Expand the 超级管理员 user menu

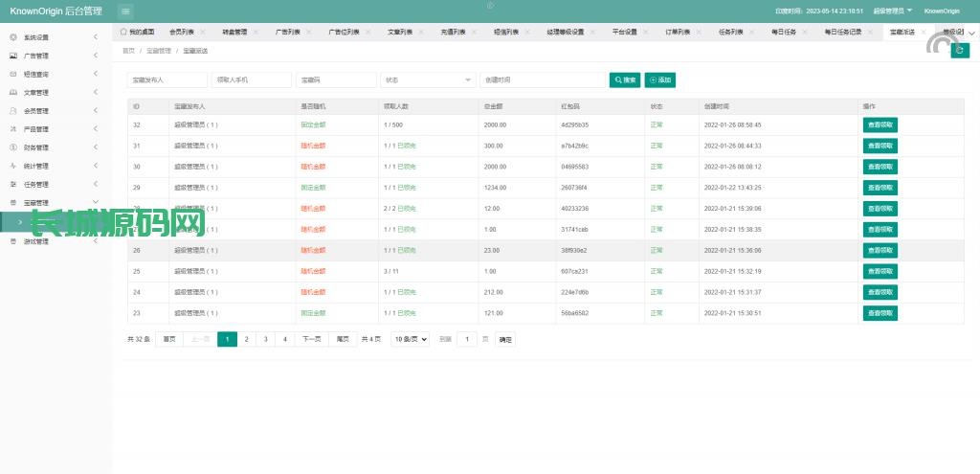click(x=892, y=11)
